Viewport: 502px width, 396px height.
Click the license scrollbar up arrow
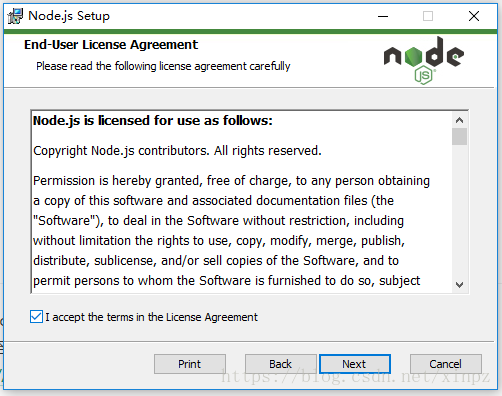pos(459,120)
